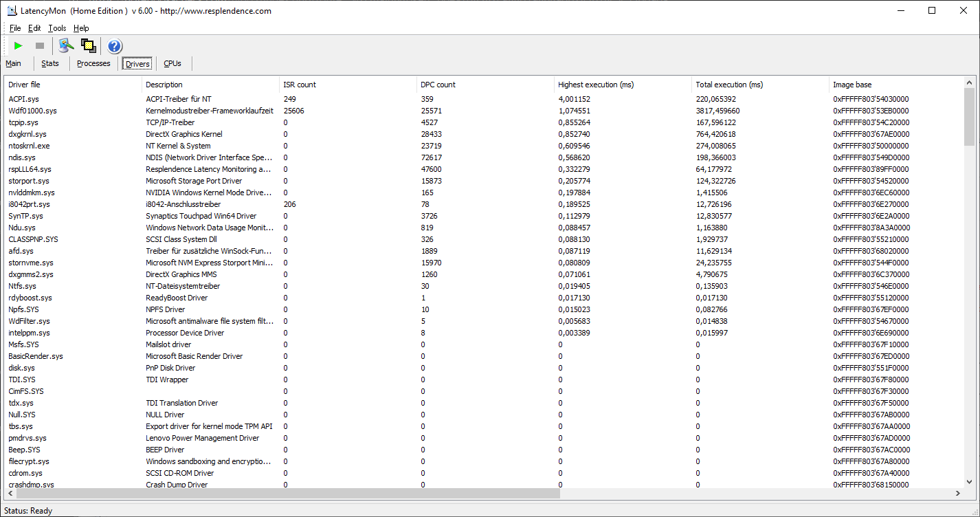This screenshot has width=980, height=517.
Task: Click the vertical scrollbar up arrow
Action: (969, 82)
